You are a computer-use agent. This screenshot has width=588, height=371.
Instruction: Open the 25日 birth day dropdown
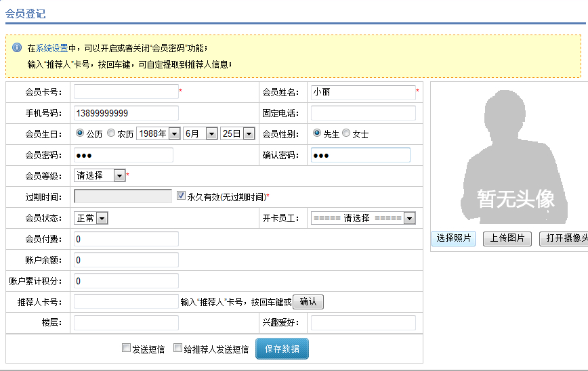click(x=238, y=134)
